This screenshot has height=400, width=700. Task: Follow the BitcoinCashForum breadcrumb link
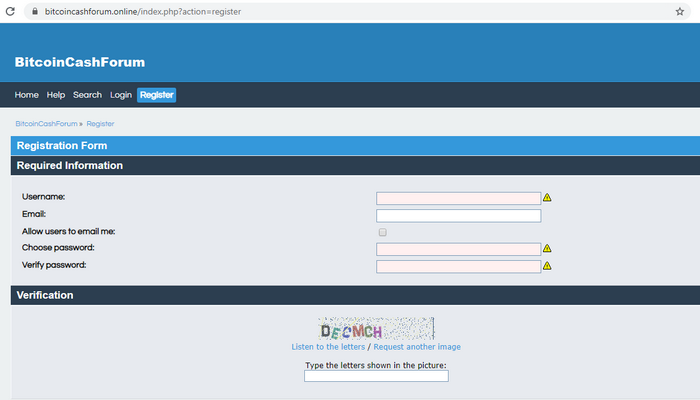click(x=46, y=124)
